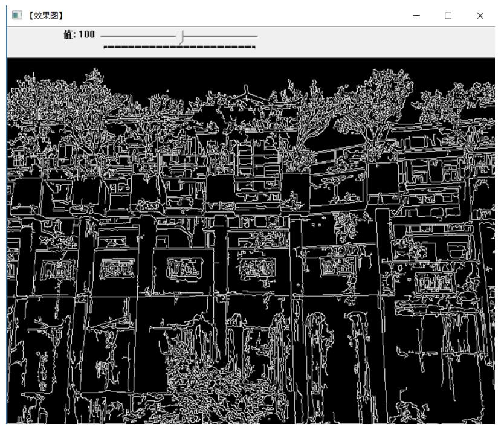The width and height of the screenshot is (504, 427).
Task: Click the slider track left of the handle
Action: click(139, 36)
